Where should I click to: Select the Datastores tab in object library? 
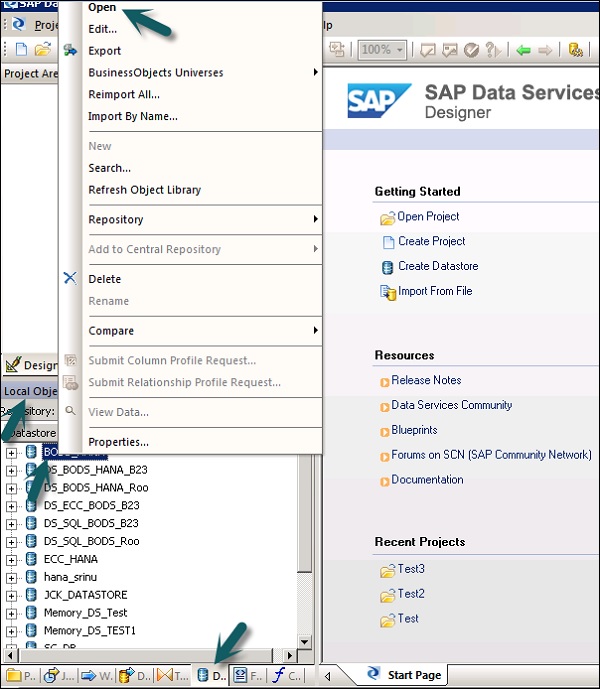(x=211, y=676)
